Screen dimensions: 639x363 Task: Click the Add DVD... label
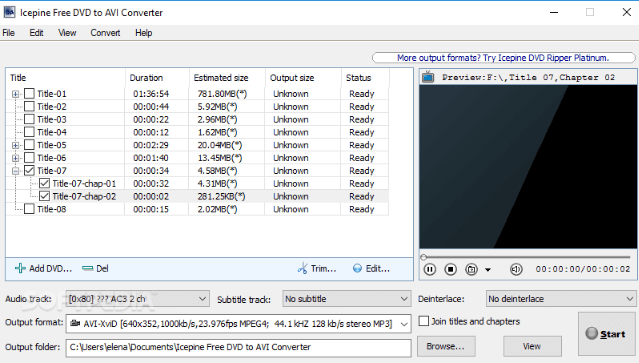[51, 268]
